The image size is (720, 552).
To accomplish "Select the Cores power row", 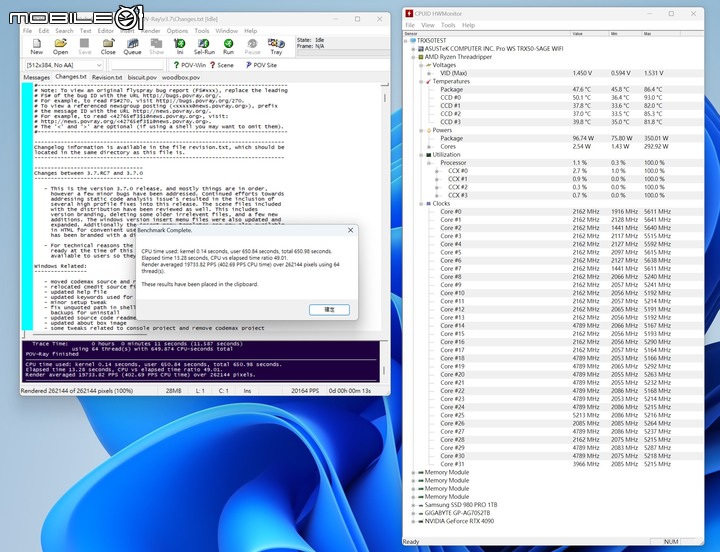I will pyautogui.click(x=553, y=146).
